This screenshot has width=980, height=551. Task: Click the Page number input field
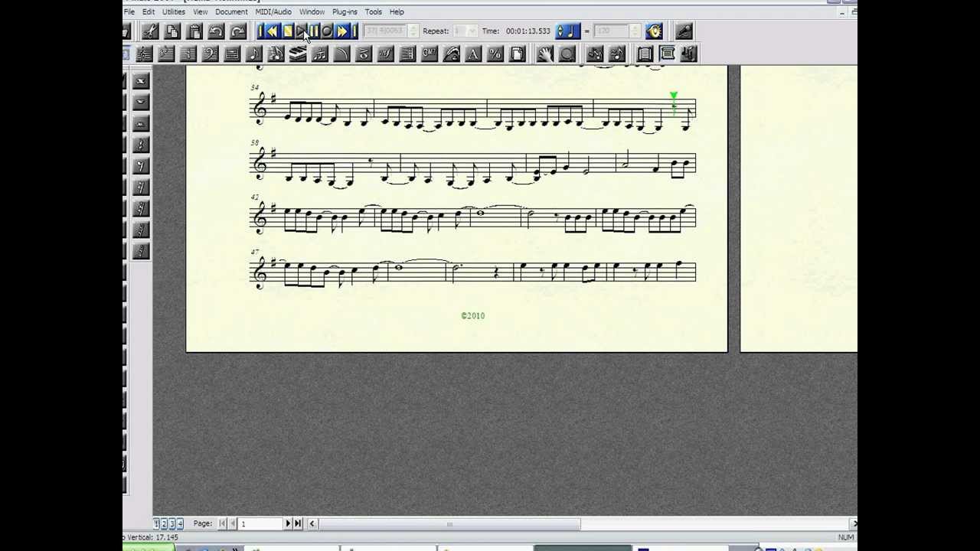tap(260, 523)
